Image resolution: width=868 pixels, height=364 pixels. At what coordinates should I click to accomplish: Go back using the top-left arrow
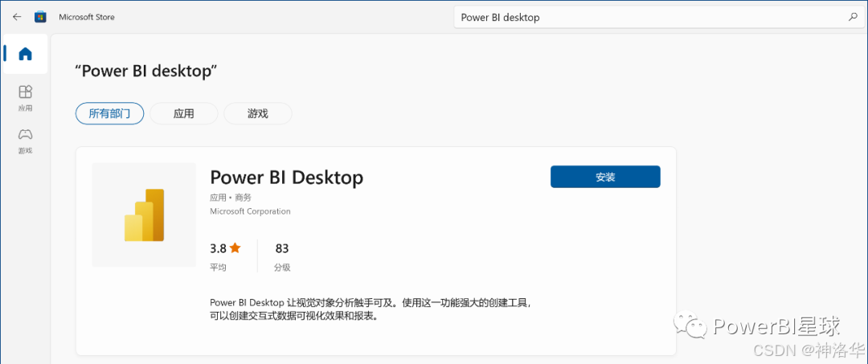pos(17,17)
